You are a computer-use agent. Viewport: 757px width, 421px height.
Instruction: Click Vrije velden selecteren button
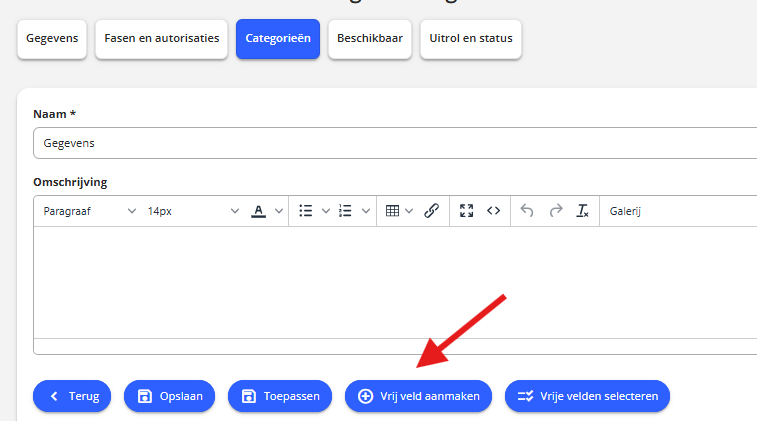[588, 396]
